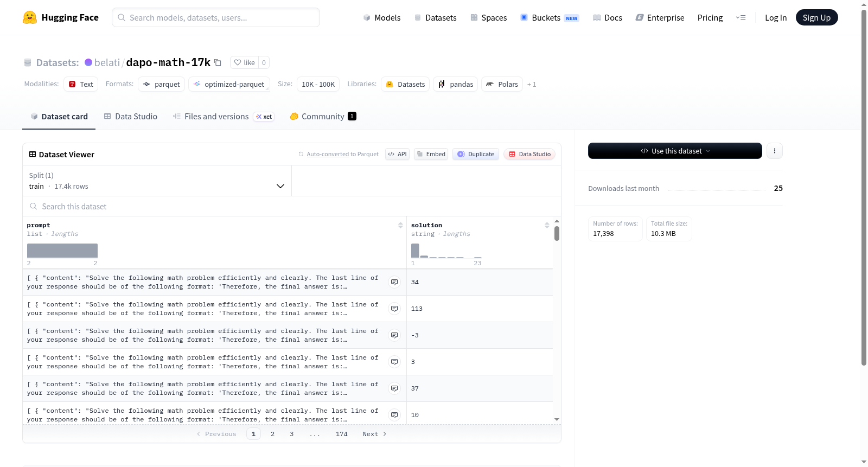Screen dimensions: 868x467
Task: Click the purple belati avatar icon
Action: (88, 62)
